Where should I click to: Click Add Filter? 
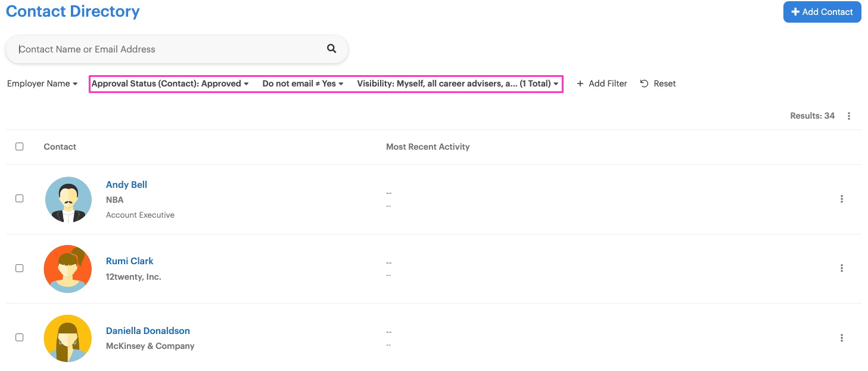(x=602, y=84)
